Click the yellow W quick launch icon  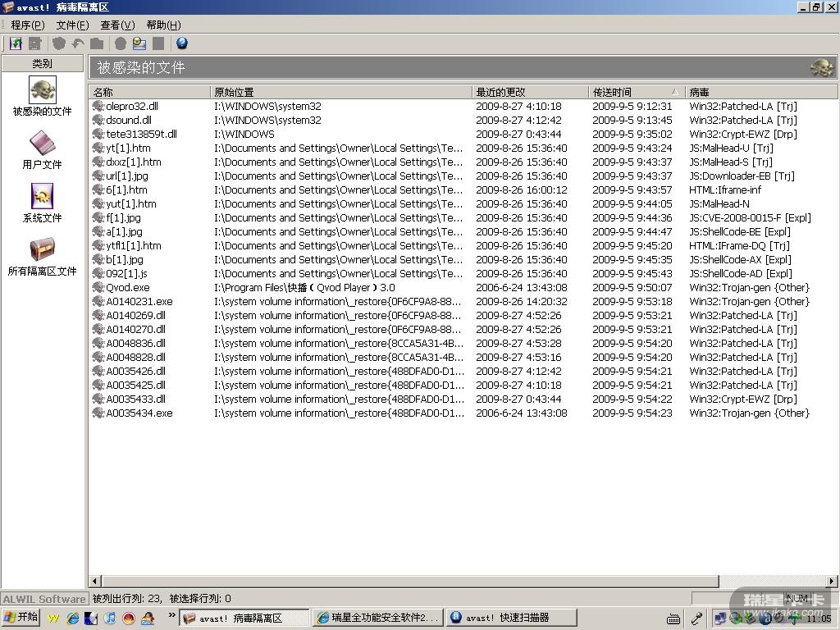pos(53,618)
